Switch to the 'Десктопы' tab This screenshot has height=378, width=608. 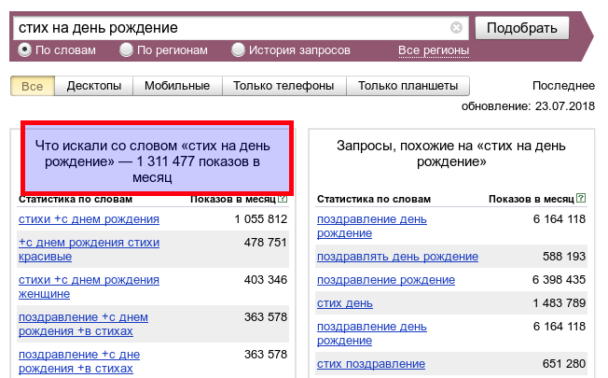(94, 86)
